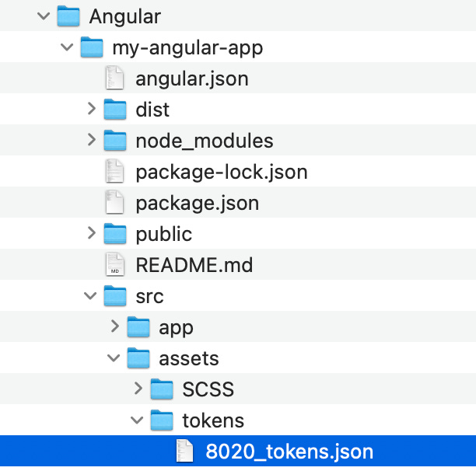Viewport: 476px width, 471px height.
Task: Click the dist folder icon
Action: point(115,109)
